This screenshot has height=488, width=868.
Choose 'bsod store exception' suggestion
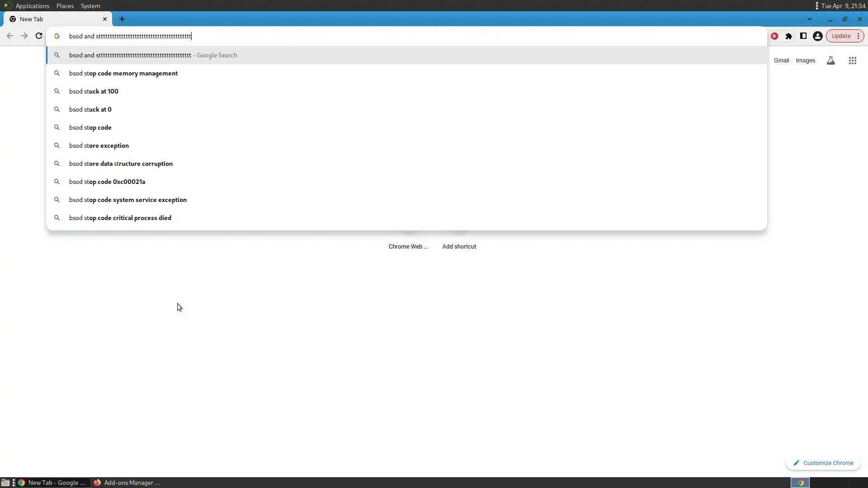click(99, 145)
